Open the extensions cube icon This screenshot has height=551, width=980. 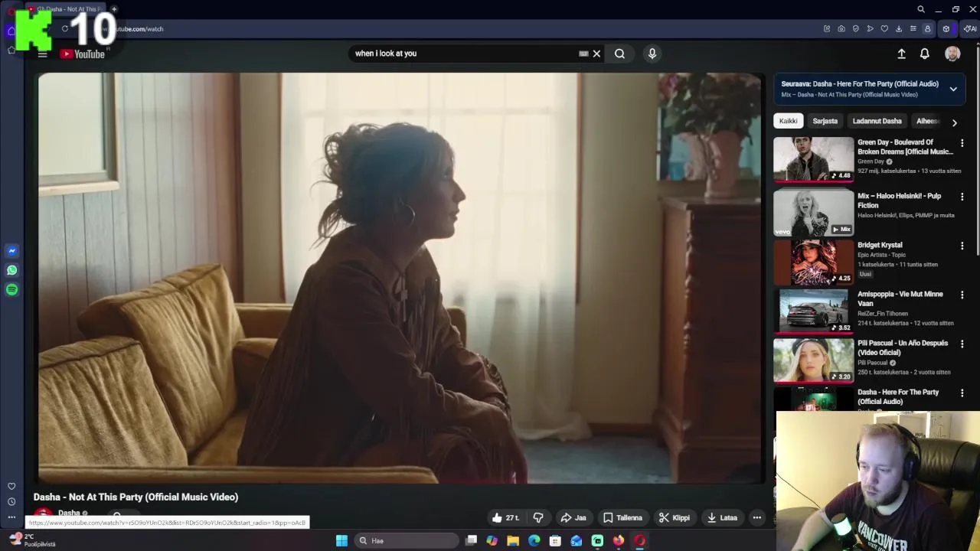click(x=946, y=29)
